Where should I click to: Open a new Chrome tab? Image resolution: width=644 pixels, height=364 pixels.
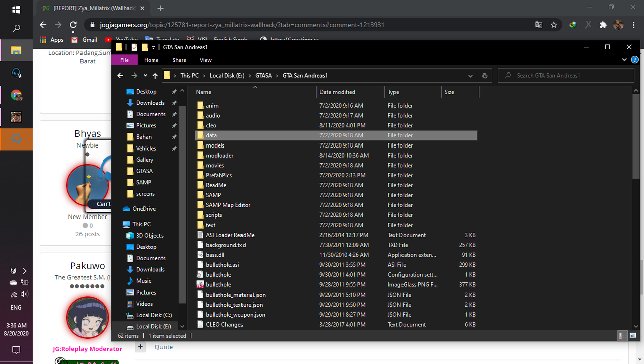(160, 8)
